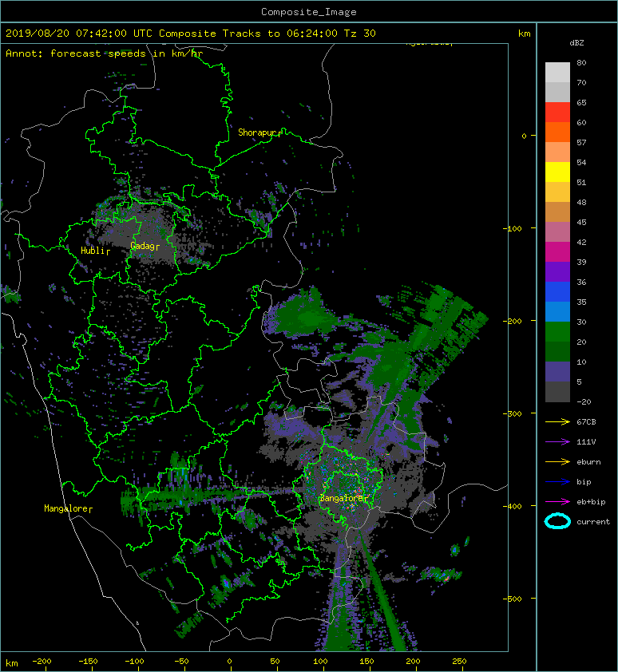
Task: Click the 'current' legend label
Action: tap(593, 522)
